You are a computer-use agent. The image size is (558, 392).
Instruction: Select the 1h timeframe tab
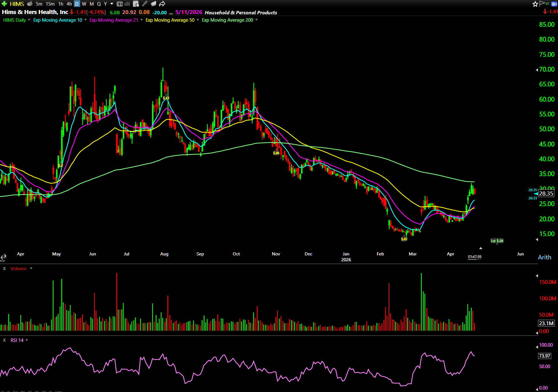[61, 4]
